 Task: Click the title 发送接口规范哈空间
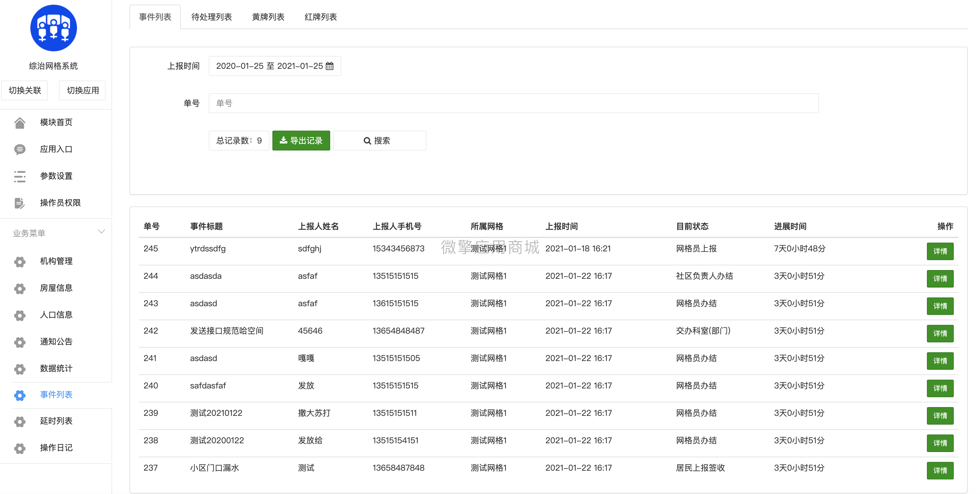227,330
